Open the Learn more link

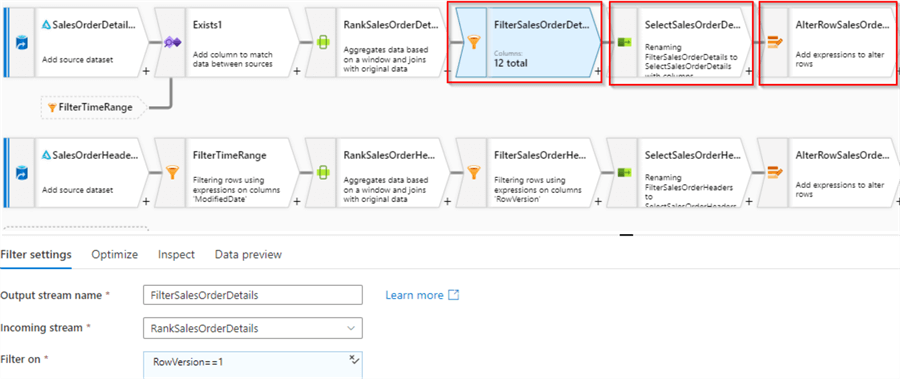pyautogui.click(x=414, y=295)
